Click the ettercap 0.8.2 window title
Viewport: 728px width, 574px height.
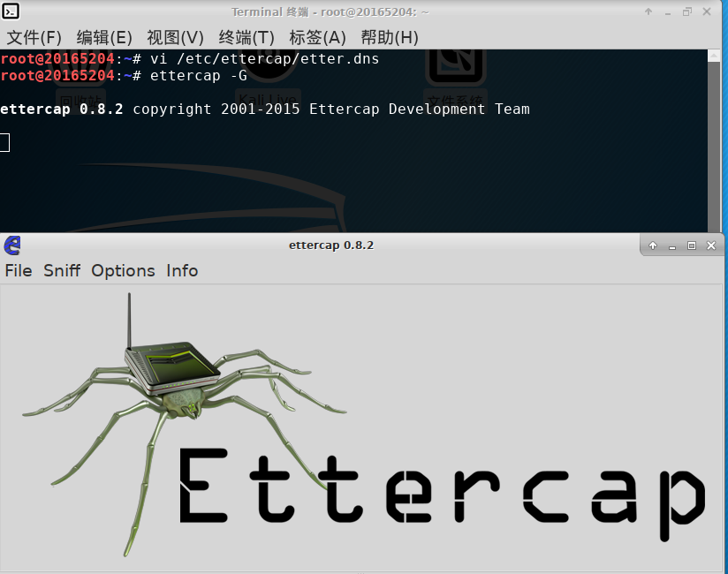coord(331,245)
